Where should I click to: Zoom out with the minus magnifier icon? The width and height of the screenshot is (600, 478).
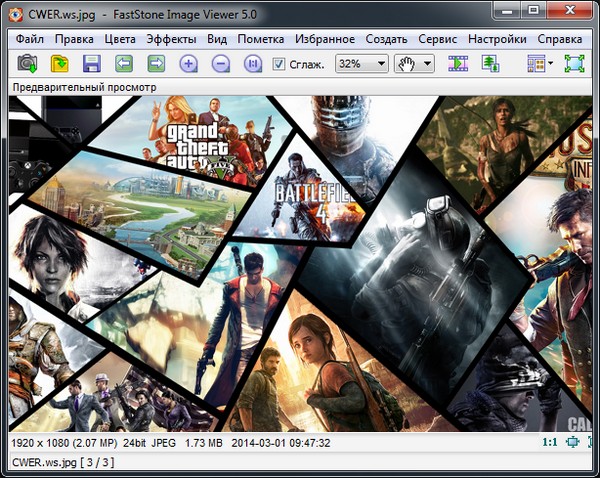pos(221,64)
